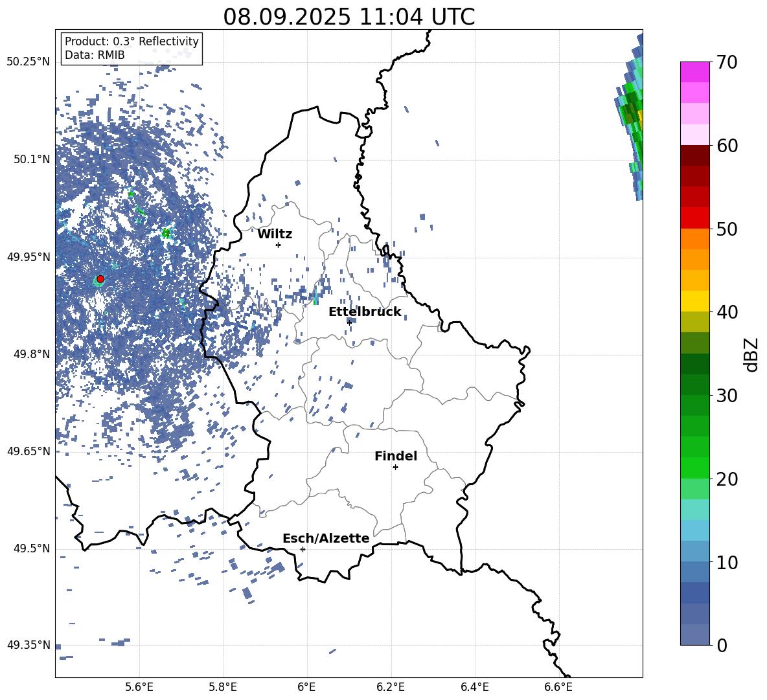Click the 5.6°E longitude label
This screenshot has height=700, width=767.
[139, 688]
